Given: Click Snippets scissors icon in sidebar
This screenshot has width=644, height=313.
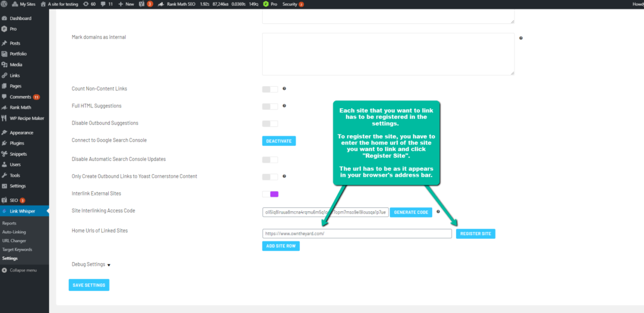Looking at the screenshot, I should pos(4,154).
